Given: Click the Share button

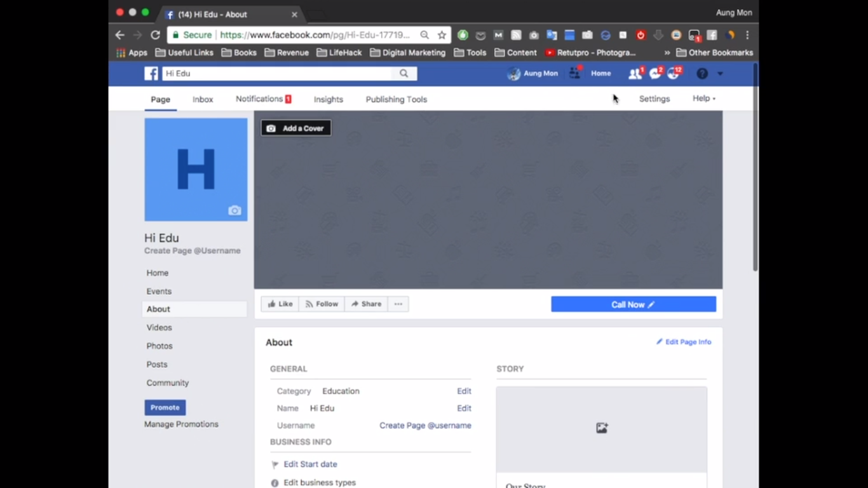Looking at the screenshot, I should pos(367,304).
